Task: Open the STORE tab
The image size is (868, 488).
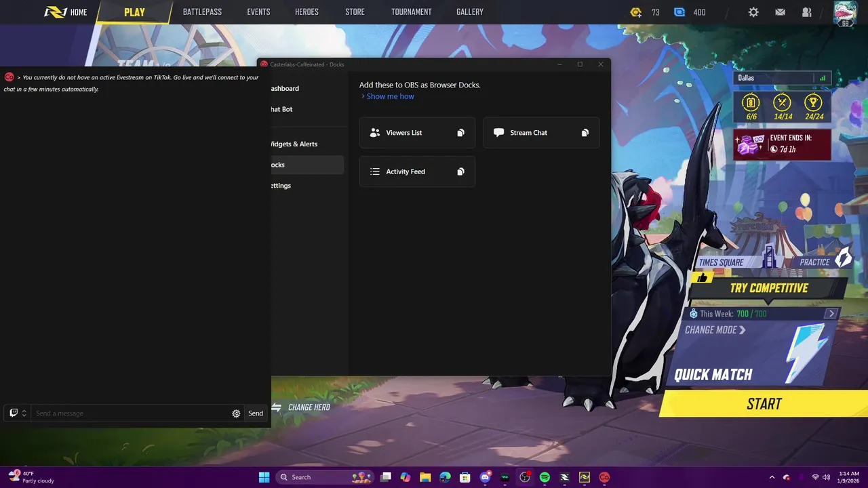Action: (355, 12)
